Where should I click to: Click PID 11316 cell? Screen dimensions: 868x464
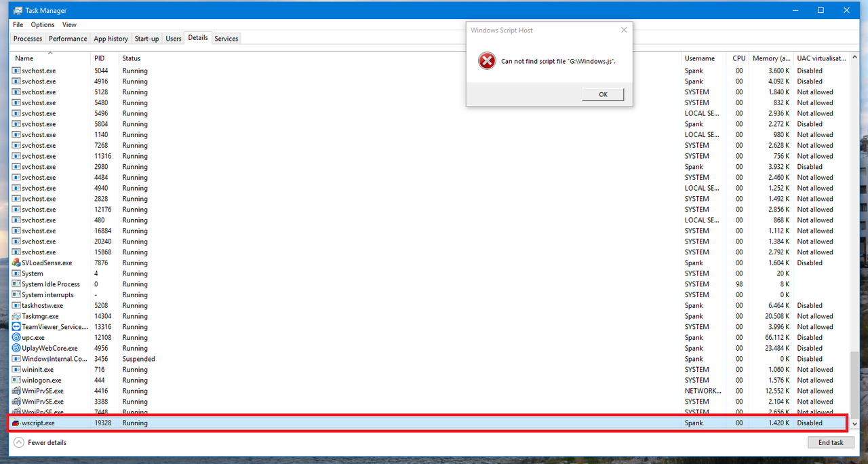(102, 156)
